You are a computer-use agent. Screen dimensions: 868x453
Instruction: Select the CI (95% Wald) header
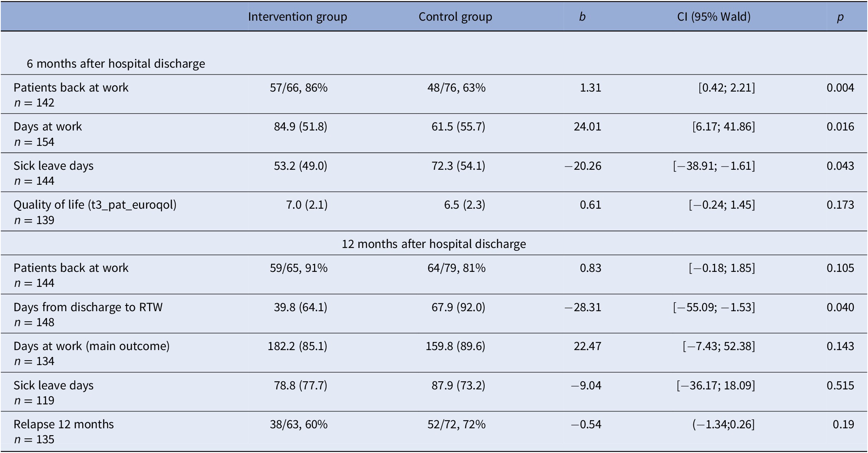[x=714, y=17]
